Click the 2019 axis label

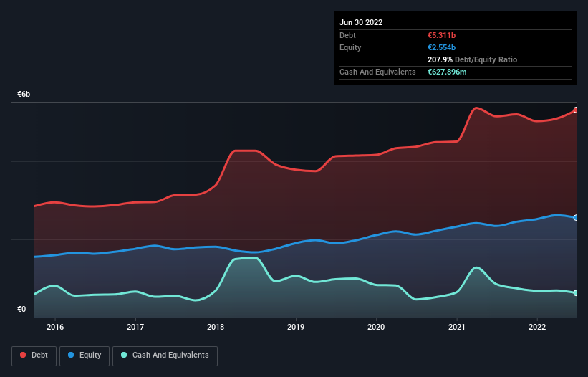click(x=296, y=327)
